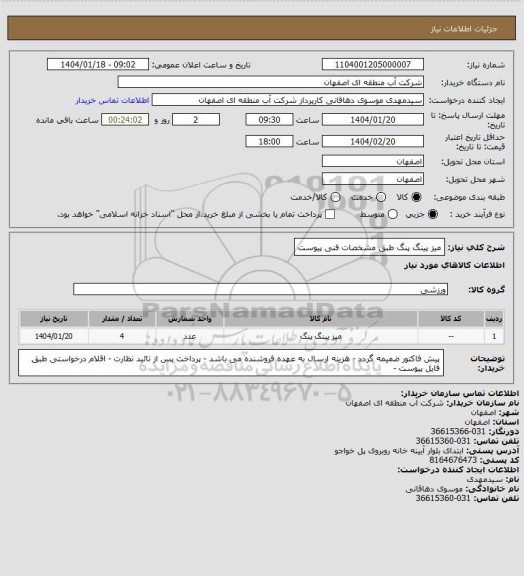The height and width of the screenshot is (576, 524).
Task: Click the delivery province field اصفهان
Action: point(373,161)
